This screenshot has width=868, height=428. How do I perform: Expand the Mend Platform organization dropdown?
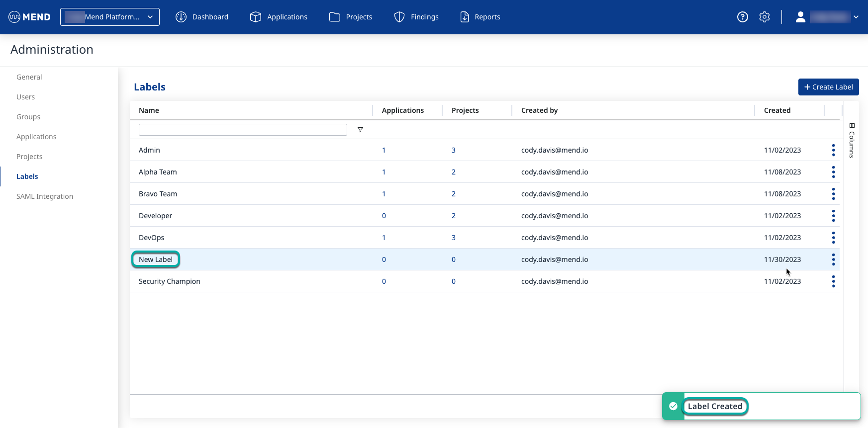pos(110,17)
